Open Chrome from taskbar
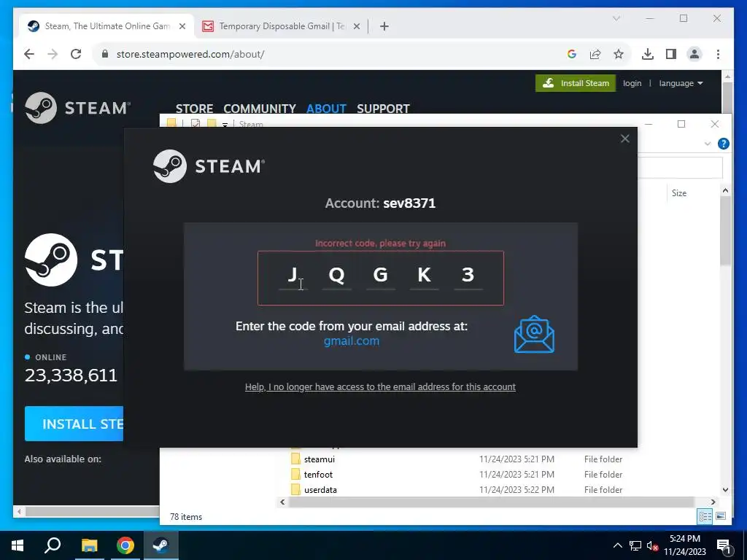747x560 pixels. (125, 545)
